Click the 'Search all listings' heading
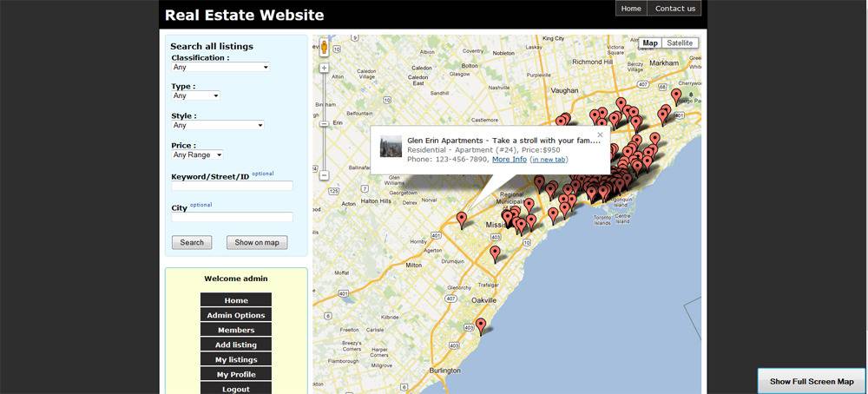 pyautogui.click(x=212, y=47)
